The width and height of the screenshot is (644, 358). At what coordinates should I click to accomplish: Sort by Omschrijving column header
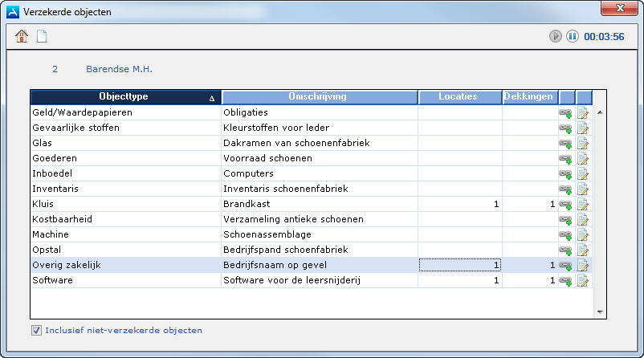(320, 97)
